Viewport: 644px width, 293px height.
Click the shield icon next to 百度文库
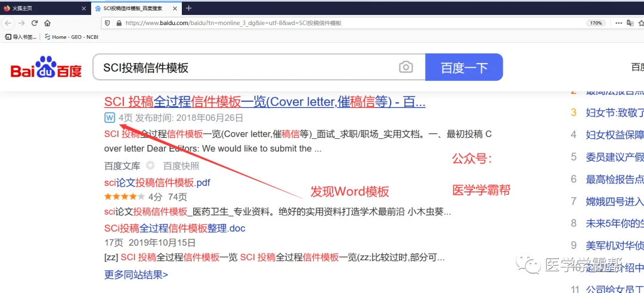(151, 166)
